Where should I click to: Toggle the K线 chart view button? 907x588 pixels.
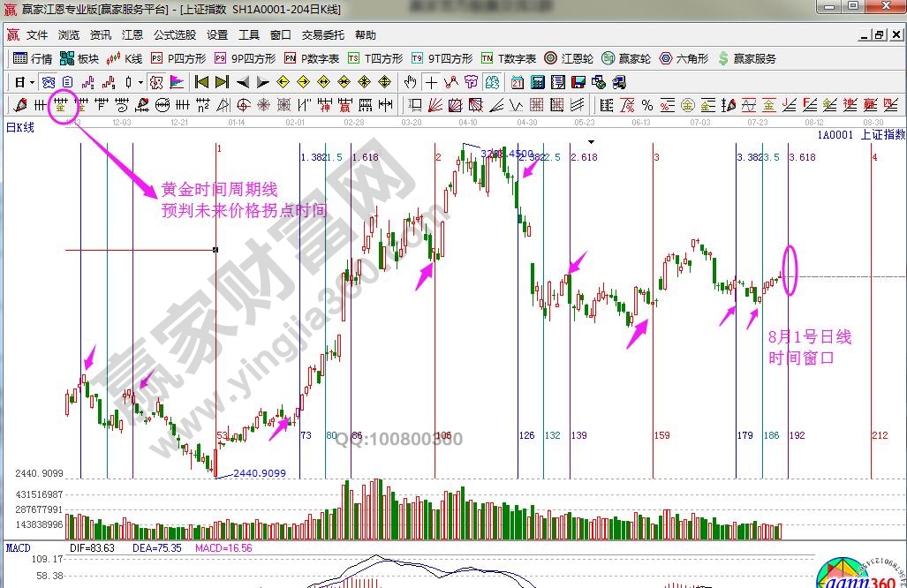point(125,59)
